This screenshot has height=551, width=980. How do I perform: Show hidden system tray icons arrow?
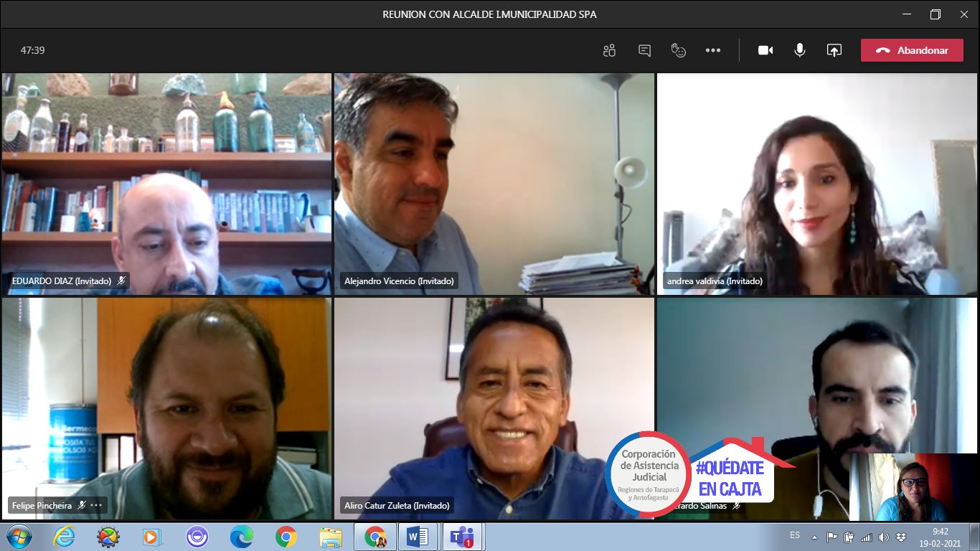814,537
